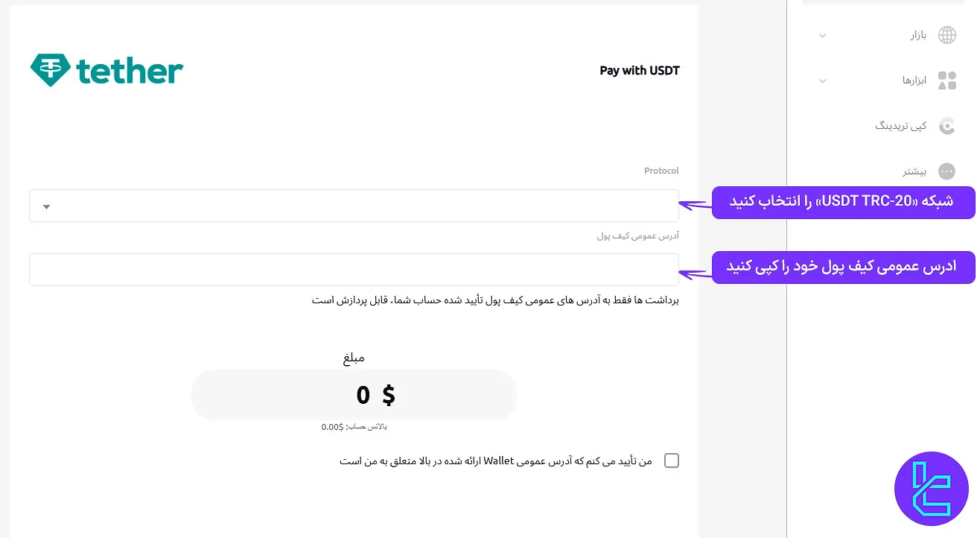980x538 pixels.
Task: Open the بیشتر sidebar menu item
Action: click(x=914, y=171)
